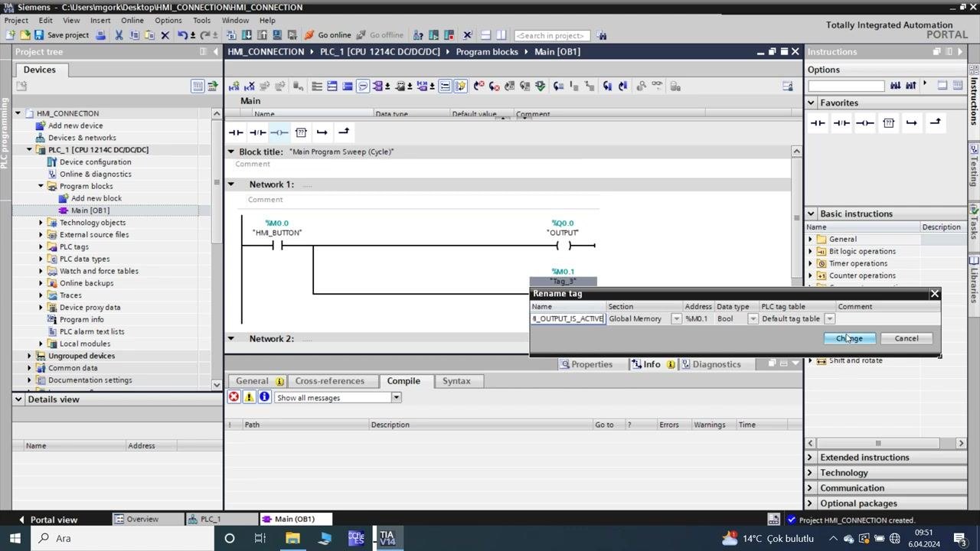Open the Properties tab

pyautogui.click(x=586, y=364)
